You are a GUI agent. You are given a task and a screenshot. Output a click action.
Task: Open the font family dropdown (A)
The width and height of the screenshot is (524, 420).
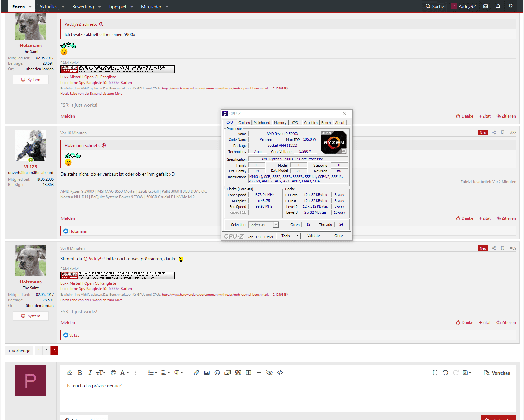tap(124, 373)
